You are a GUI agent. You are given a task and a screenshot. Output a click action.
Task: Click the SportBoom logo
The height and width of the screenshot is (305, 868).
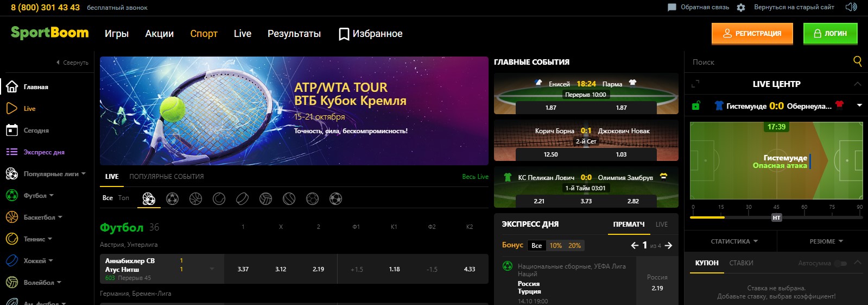coord(49,33)
